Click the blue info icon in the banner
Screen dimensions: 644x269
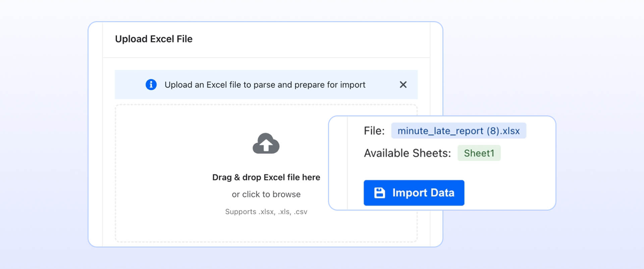pyautogui.click(x=151, y=85)
